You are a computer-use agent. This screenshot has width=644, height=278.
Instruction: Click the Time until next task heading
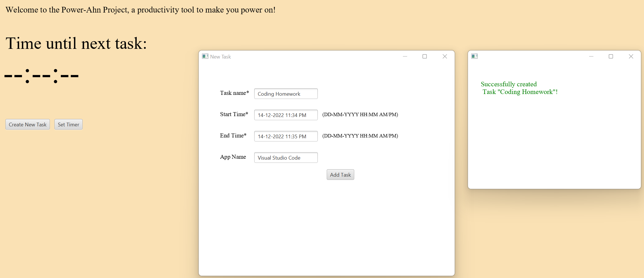[76, 43]
